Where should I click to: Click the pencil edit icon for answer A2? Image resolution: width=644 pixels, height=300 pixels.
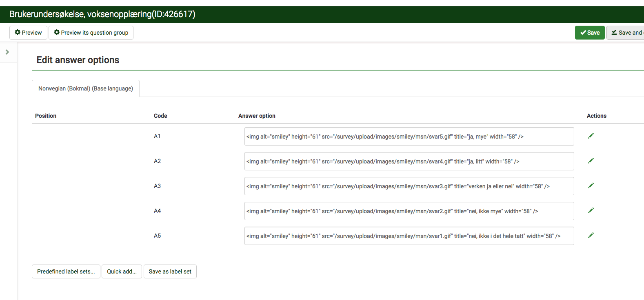pyautogui.click(x=591, y=161)
